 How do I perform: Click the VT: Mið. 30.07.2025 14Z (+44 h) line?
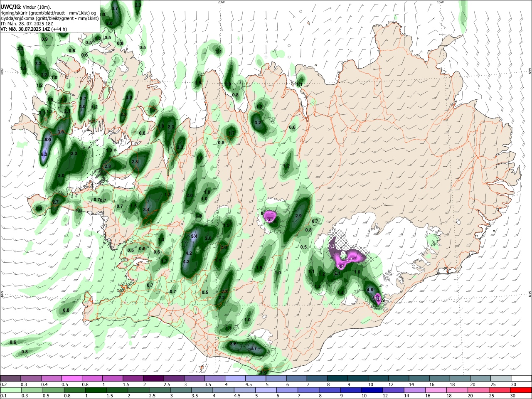[x=34, y=29]
